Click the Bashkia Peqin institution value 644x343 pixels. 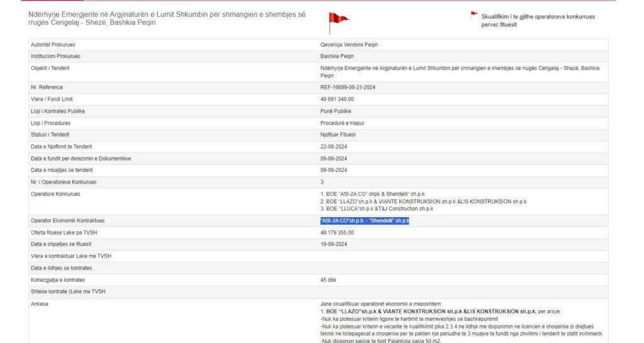tap(337, 57)
